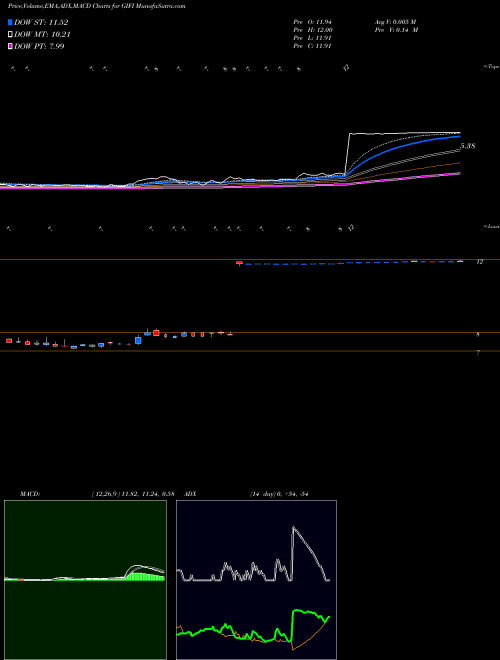Viewport: 500px width, 660px height.
Task: Click the MACD panel title
Action: tap(30, 494)
